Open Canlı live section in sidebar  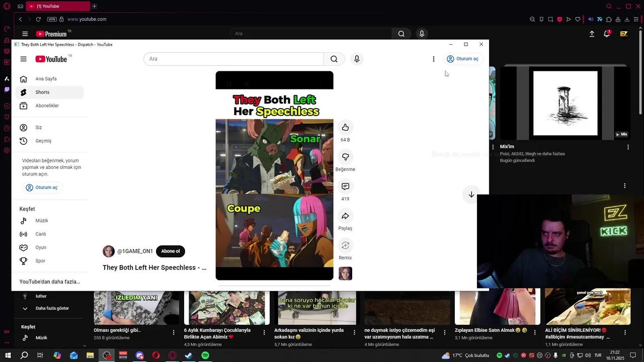click(x=49, y=234)
